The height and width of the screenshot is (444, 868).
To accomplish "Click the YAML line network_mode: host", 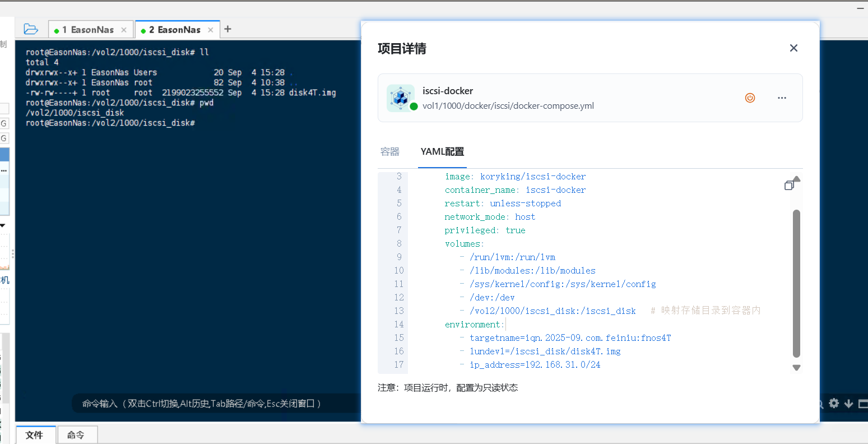I will pyautogui.click(x=490, y=217).
